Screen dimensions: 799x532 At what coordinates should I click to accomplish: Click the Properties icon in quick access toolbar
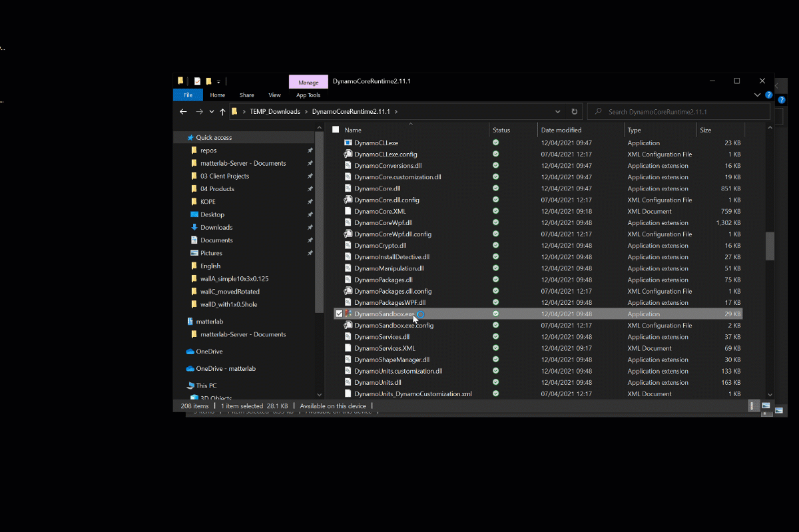click(x=197, y=81)
